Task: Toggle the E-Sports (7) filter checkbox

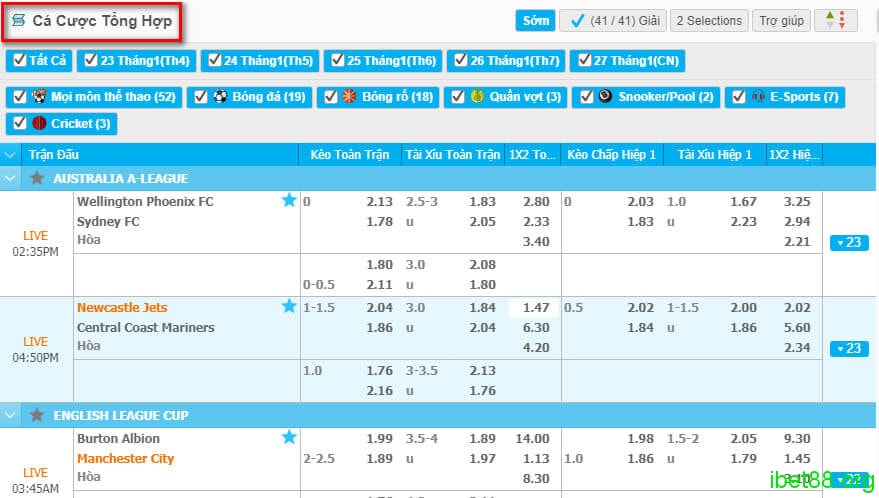Action: pyautogui.click(x=739, y=97)
